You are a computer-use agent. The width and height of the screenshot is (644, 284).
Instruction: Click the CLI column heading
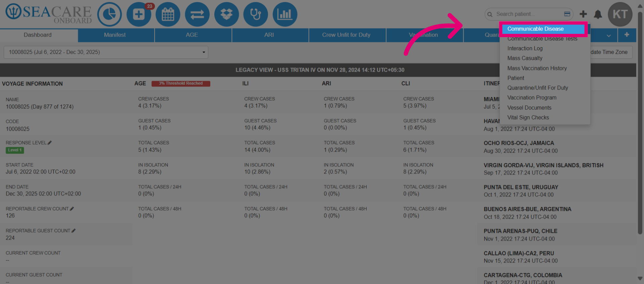(406, 83)
